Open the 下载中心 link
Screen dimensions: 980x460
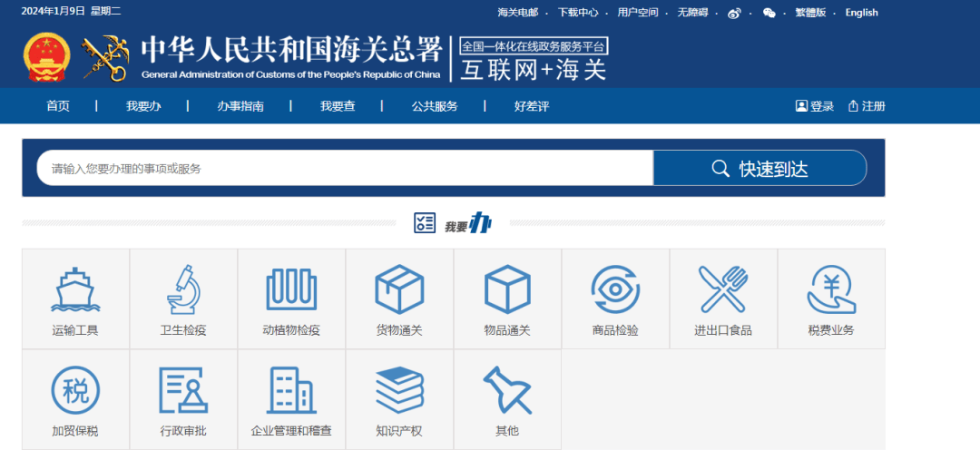click(x=578, y=13)
